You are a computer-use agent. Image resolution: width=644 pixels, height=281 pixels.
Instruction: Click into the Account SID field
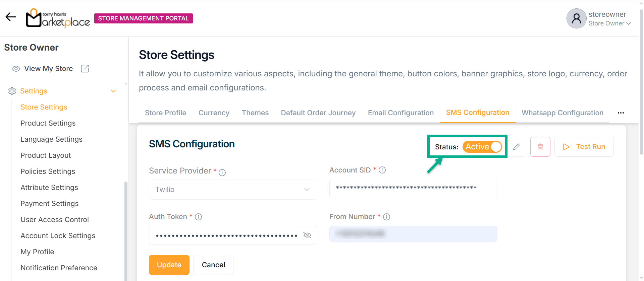(x=413, y=189)
